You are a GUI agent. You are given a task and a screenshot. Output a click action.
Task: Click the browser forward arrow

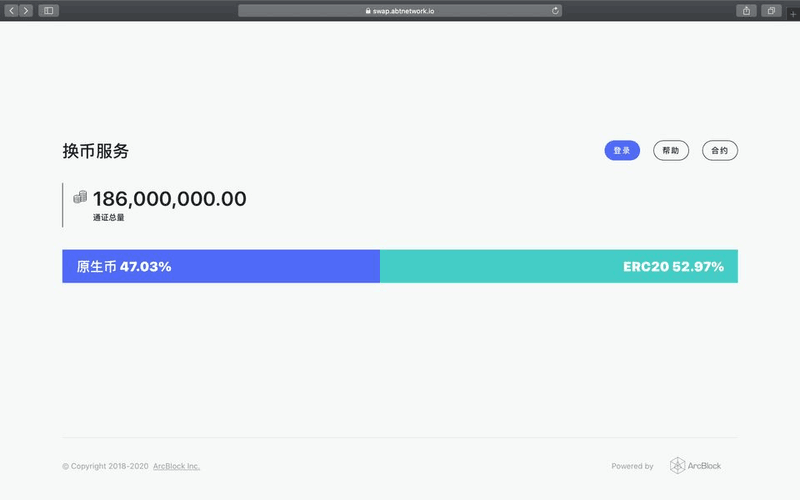tap(25, 10)
